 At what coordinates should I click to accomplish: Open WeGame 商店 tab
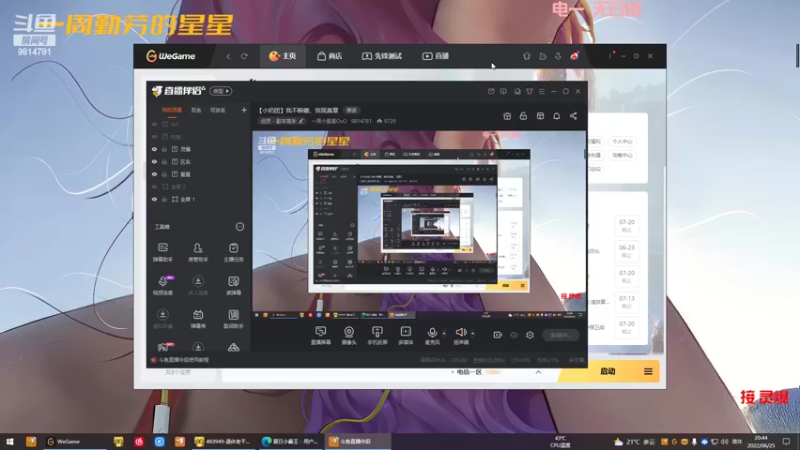(330, 56)
